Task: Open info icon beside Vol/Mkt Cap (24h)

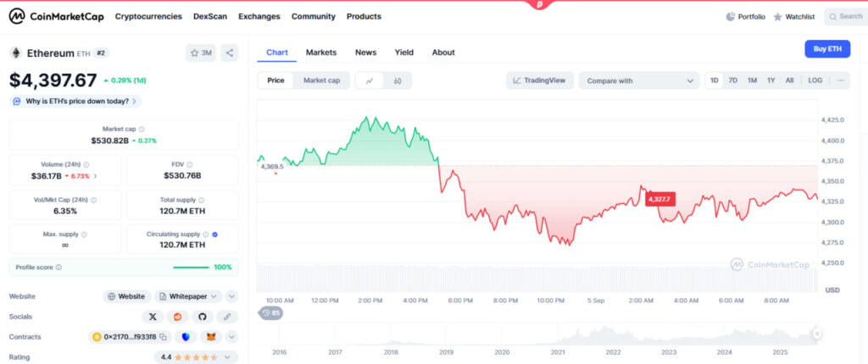Action: point(93,200)
